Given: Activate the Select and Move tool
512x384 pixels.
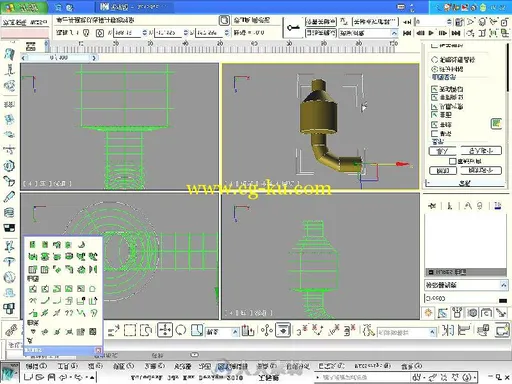Looking at the screenshot, I should (x=165, y=330).
